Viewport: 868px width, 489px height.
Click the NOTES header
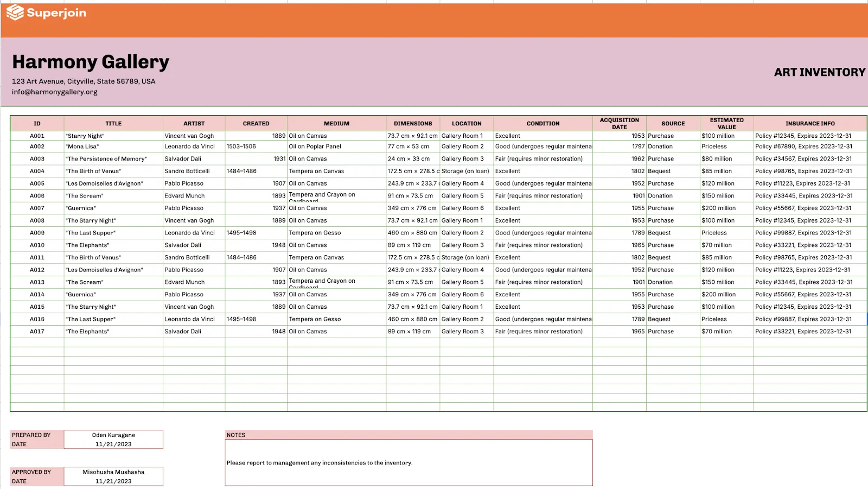click(409, 435)
